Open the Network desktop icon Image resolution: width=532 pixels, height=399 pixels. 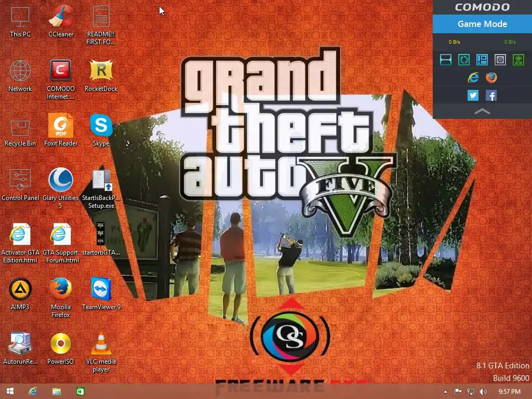(x=20, y=76)
